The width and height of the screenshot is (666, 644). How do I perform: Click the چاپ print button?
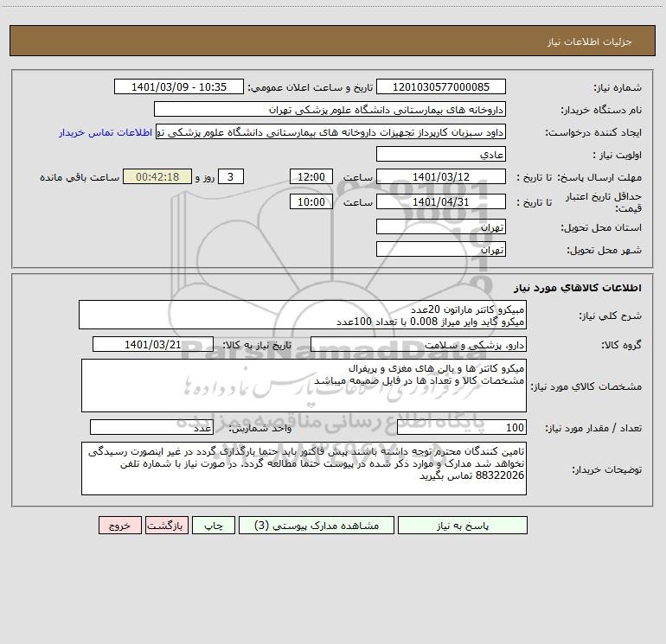[214, 525]
